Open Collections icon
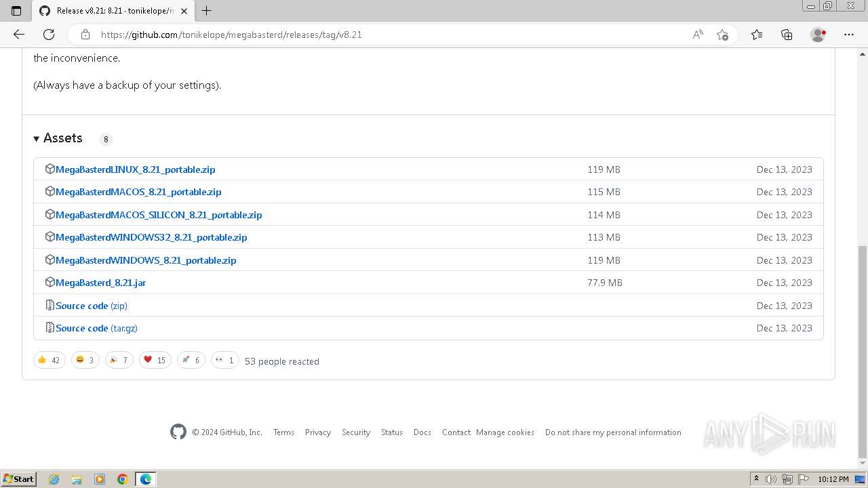Viewport: 868px width, 488px height. (x=787, y=35)
